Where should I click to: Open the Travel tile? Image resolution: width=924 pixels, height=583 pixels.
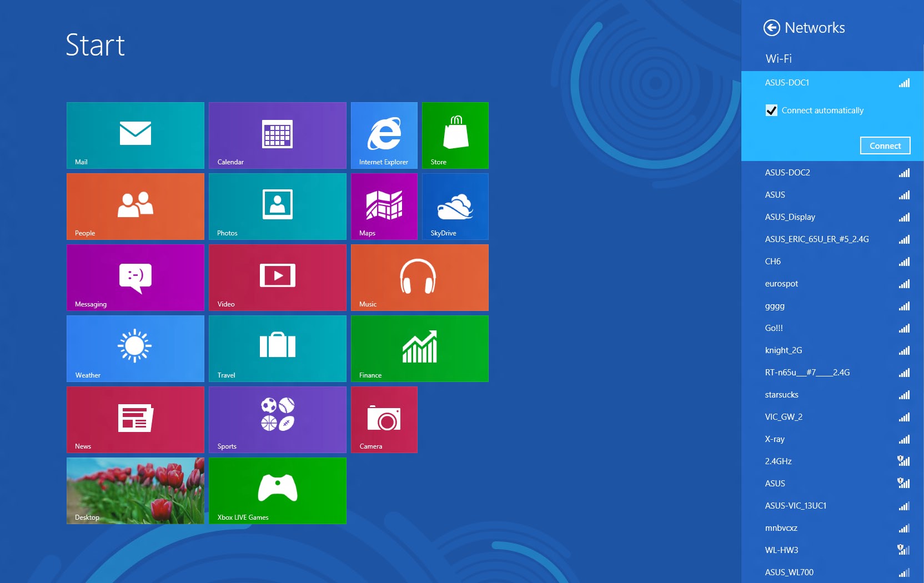[278, 349]
